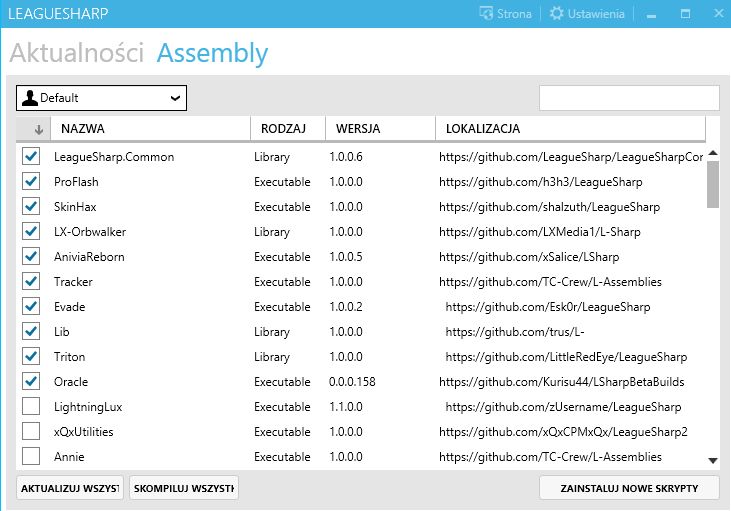This screenshot has height=511, width=731.
Task: Sort by WERSJA column header
Action: 380,129
